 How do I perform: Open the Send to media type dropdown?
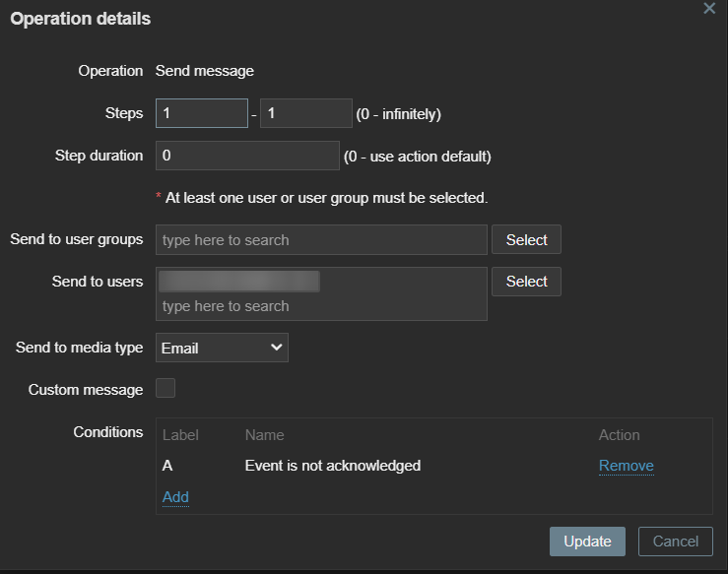(x=222, y=348)
